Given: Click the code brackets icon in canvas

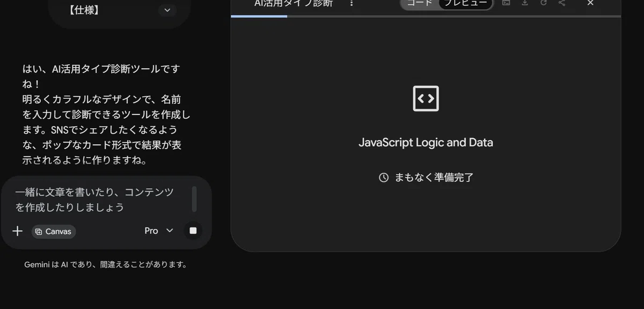Looking at the screenshot, I should point(426,99).
